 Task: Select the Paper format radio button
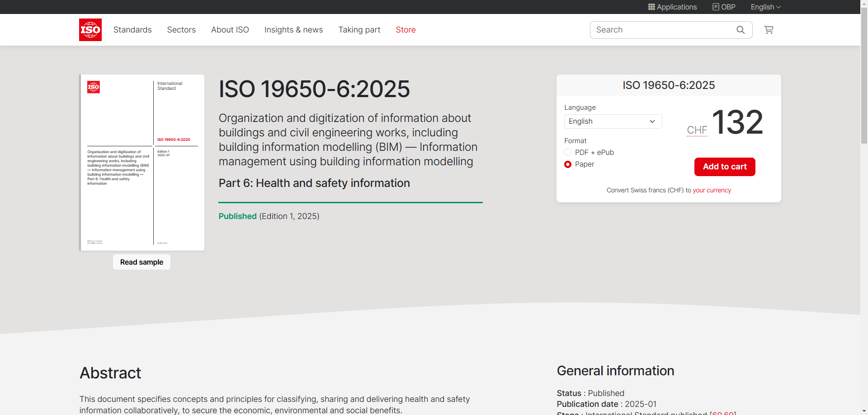pyautogui.click(x=568, y=164)
